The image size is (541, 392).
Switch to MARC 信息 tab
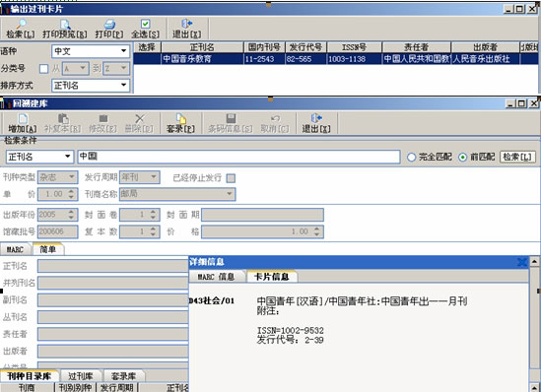click(x=217, y=277)
